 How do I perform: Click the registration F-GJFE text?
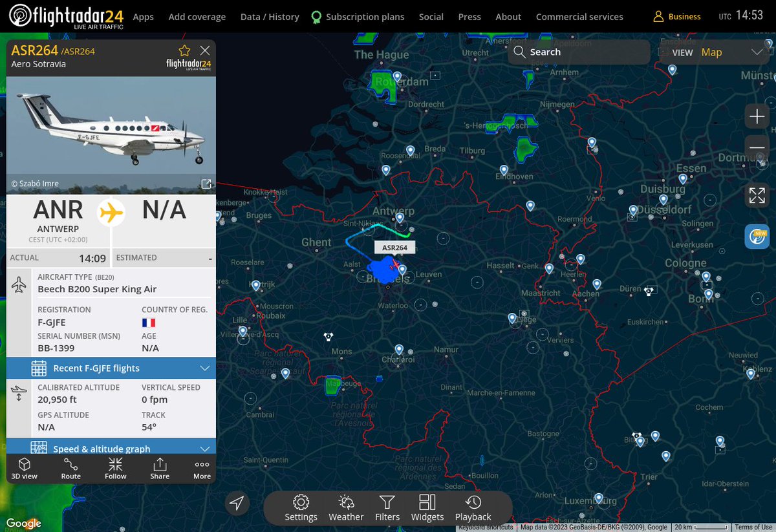[52, 322]
